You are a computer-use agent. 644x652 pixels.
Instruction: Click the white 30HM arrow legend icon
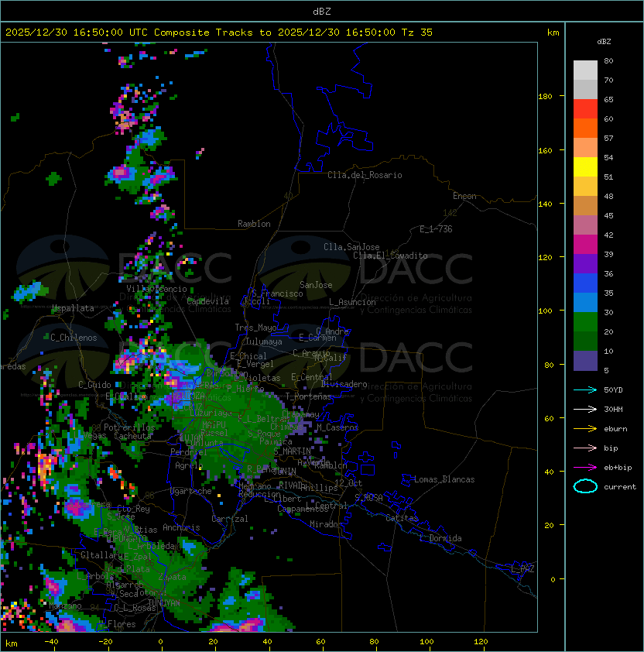(x=585, y=409)
